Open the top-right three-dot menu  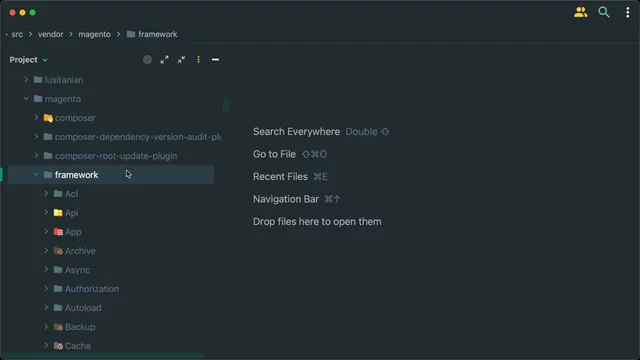pyautogui.click(x=627, y=12)
